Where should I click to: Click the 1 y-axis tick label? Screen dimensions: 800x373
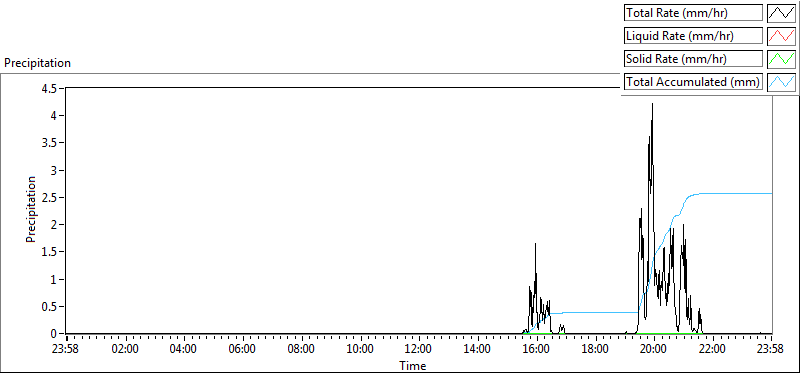click(x=54, y=279)
